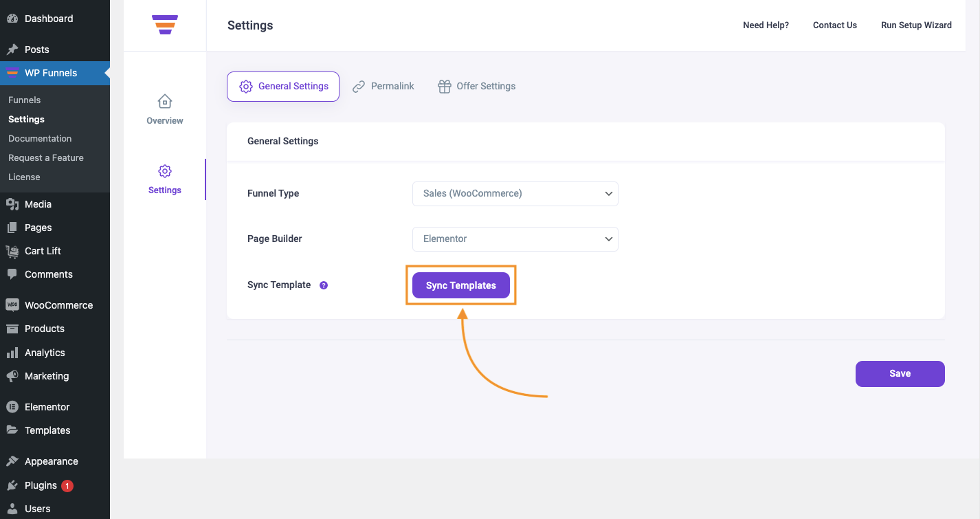The height and width of the screenshot is (519, 980).
Task: Click the Plugins plug icon
Action: coord(12,485)
